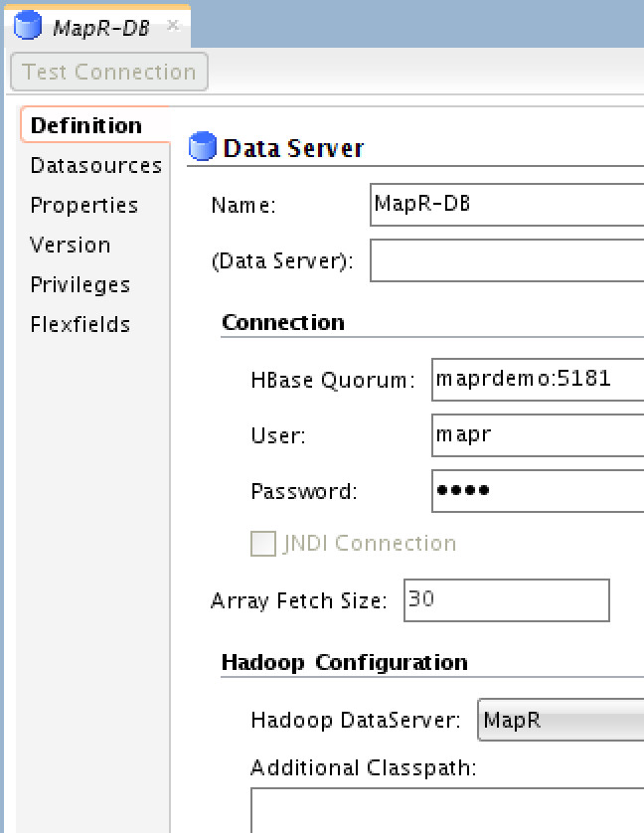
Task: Close the MapR-DB editor tab
Action: click(x=173, y=25)
